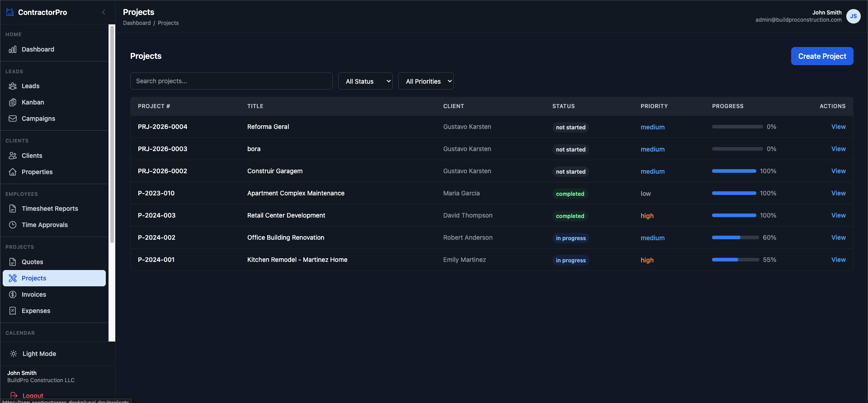The width and height of the screenshot is (868, 403).
Task: Click Kitchen Remodel 55% progress bar
Action: 736,260
